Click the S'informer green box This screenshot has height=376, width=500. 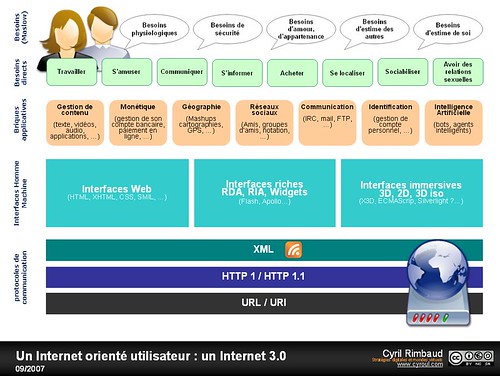click(237, 73)
